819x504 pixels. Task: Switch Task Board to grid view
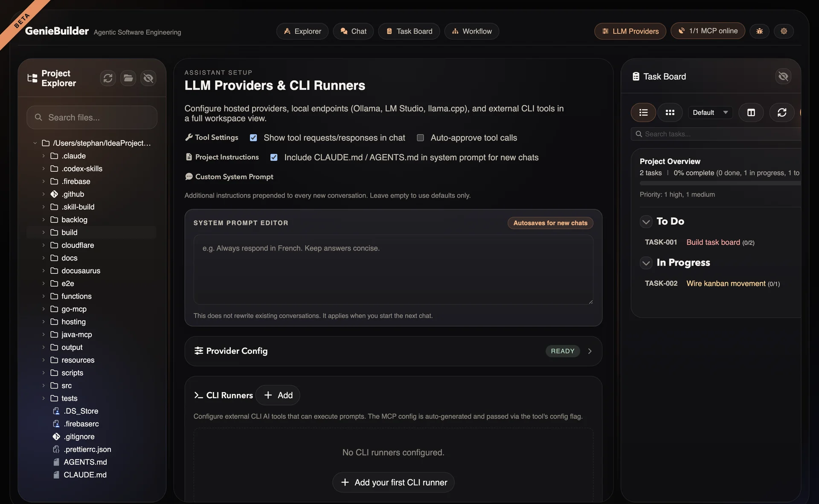point(670,113)
